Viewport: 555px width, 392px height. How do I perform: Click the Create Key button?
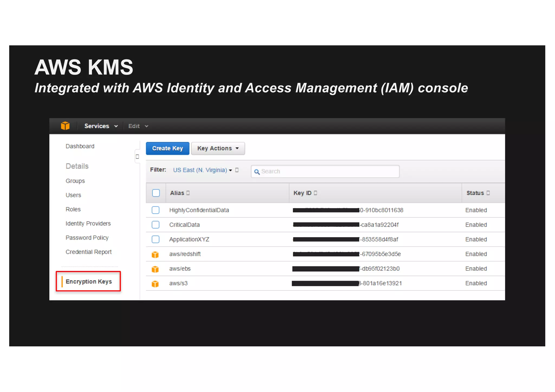coord(167,148)
